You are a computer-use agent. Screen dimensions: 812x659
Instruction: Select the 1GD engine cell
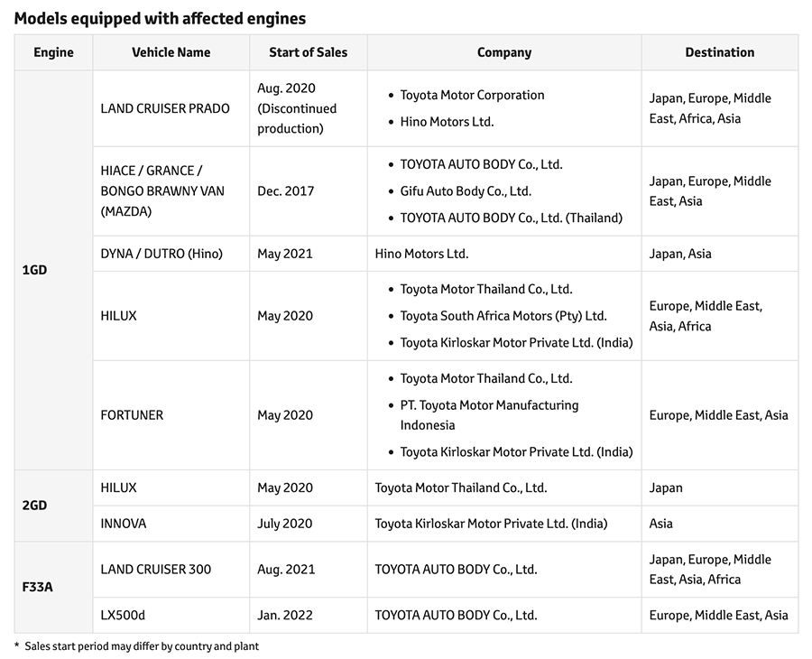[x=34, y=270]
